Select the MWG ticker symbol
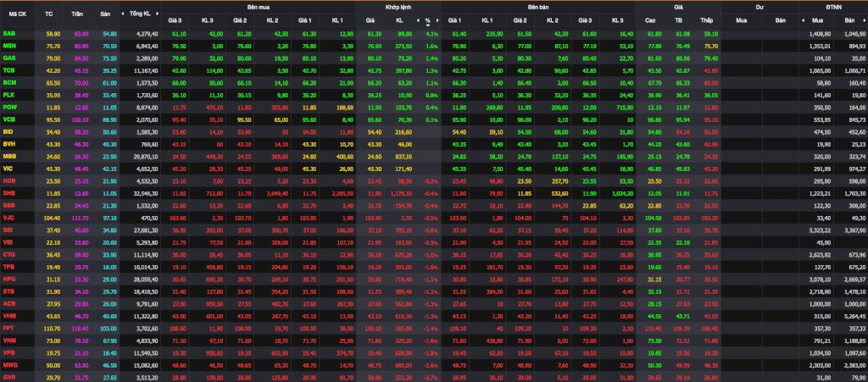The height and width of the screenshot is (382, 868). pyautogui.click(x=9, y=364)
